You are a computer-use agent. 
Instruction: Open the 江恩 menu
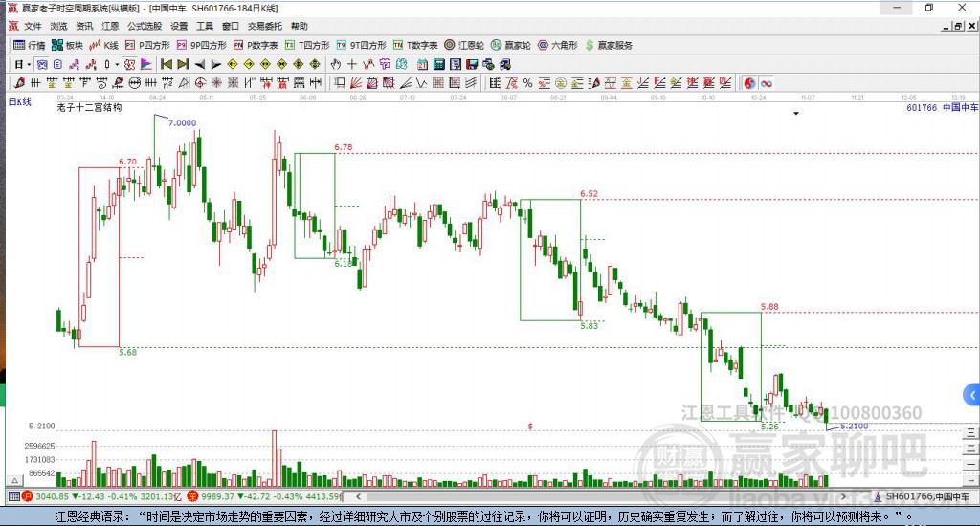click(110, 26)
